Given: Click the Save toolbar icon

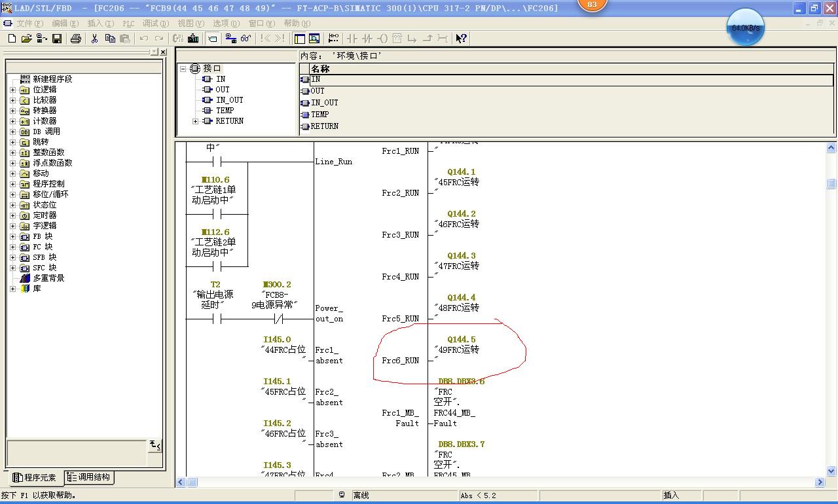Looking at the screenshot, I should 57,39.
